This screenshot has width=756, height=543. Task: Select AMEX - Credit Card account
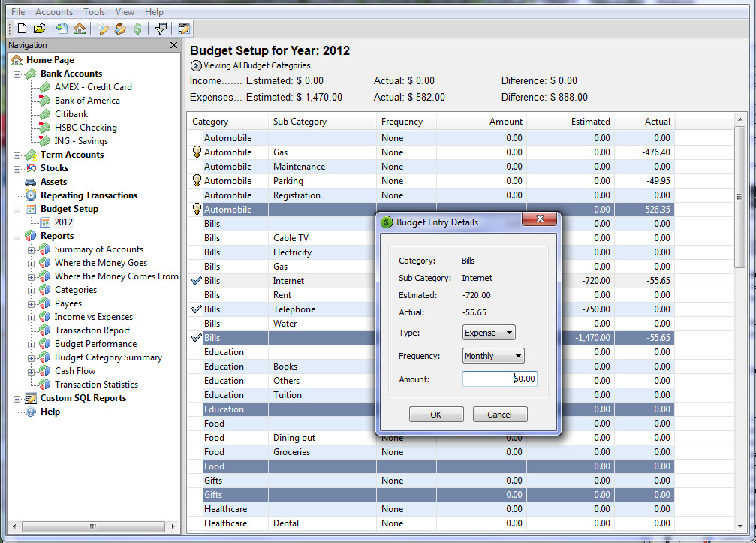tap(93, 87)
